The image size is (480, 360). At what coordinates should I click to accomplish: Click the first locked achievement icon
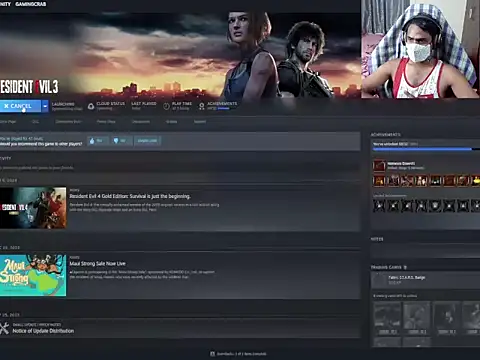[x=379, y=206]
